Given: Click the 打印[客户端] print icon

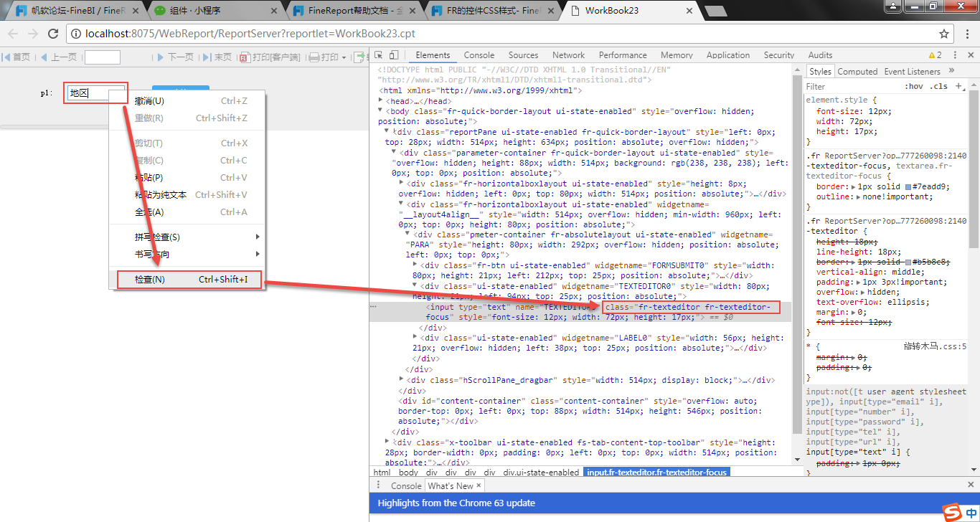Looking at the screenshot, I should 245,57.
